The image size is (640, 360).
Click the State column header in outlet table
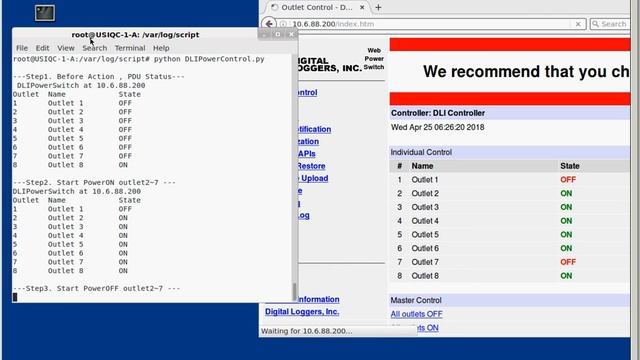[x=570, y=166]
